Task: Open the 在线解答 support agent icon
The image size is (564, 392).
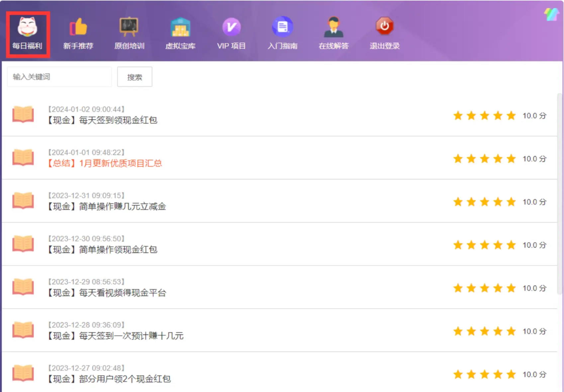Action: click(333, 27)
